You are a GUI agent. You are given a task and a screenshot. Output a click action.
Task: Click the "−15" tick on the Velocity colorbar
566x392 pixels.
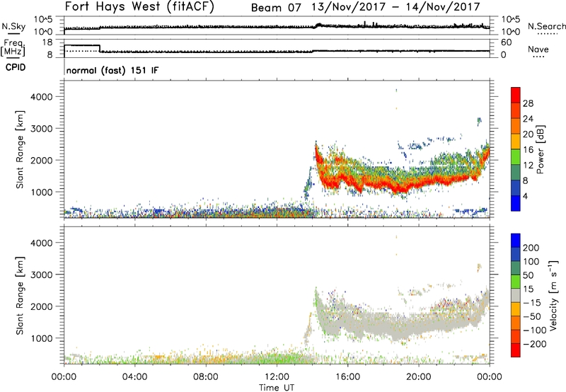[x=532, y=302]
